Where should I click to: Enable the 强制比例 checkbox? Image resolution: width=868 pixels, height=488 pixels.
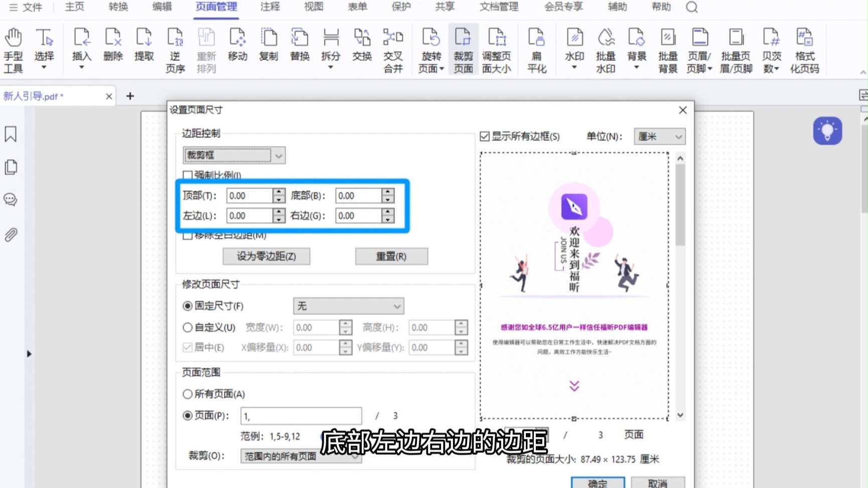tap(188, 176)
